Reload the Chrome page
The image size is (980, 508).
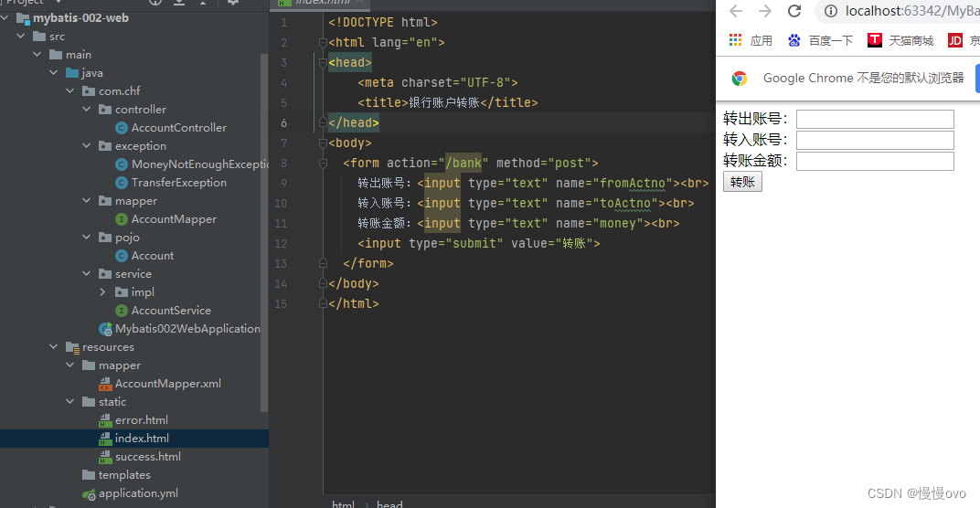coord(794,11)
